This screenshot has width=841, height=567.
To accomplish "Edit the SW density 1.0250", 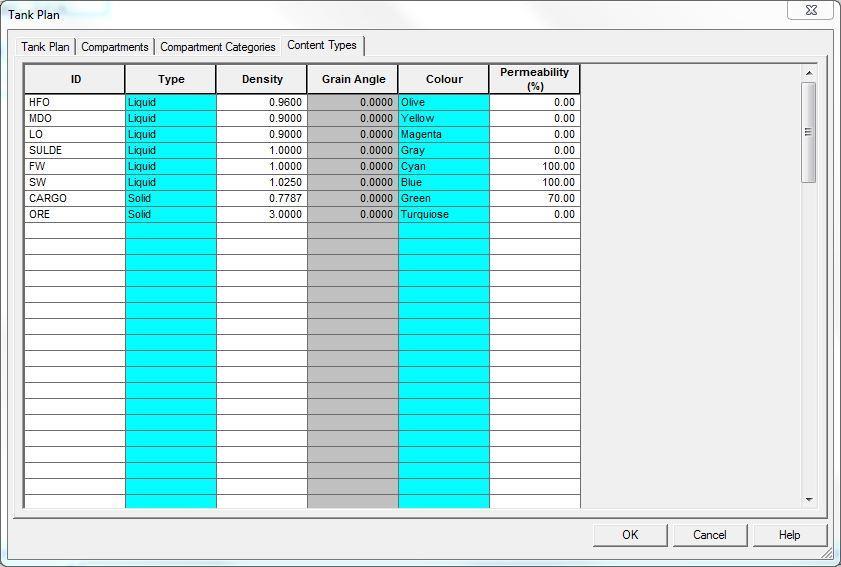I will (x=262, y=182).
